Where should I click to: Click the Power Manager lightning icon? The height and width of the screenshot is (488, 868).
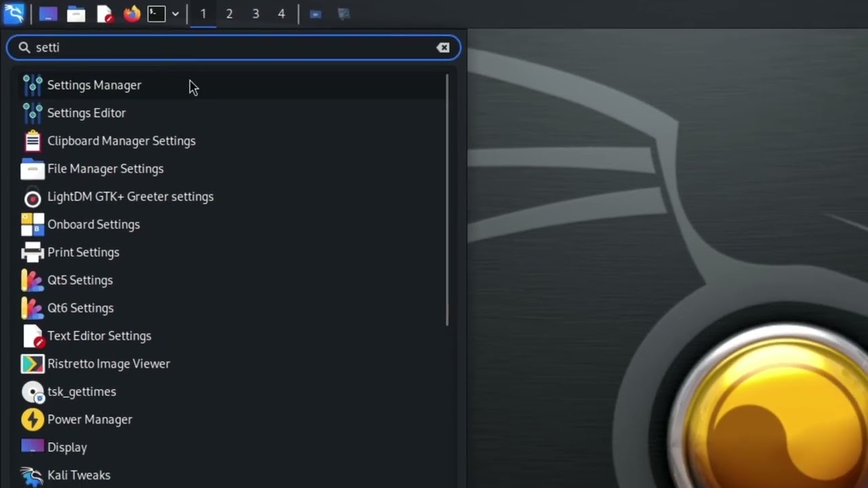33,420
